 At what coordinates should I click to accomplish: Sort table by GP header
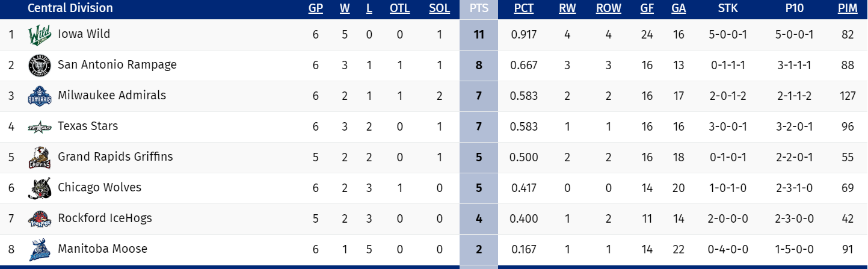click(316, 8)
